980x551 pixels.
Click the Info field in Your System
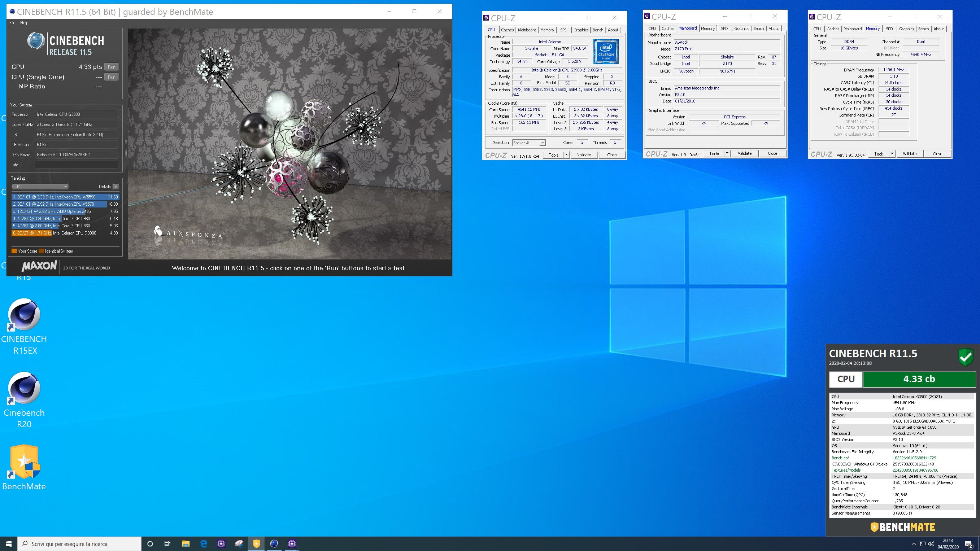77,165
